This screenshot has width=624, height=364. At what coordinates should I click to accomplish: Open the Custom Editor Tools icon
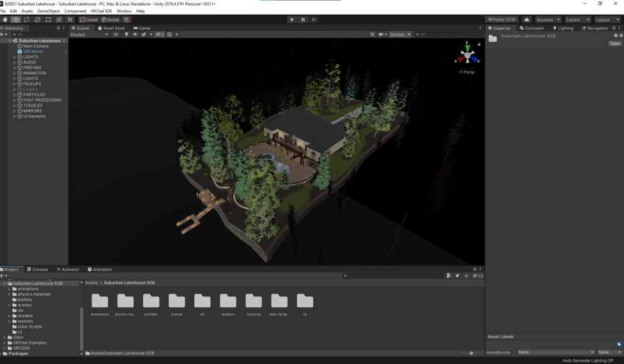[x=70, y=19]
